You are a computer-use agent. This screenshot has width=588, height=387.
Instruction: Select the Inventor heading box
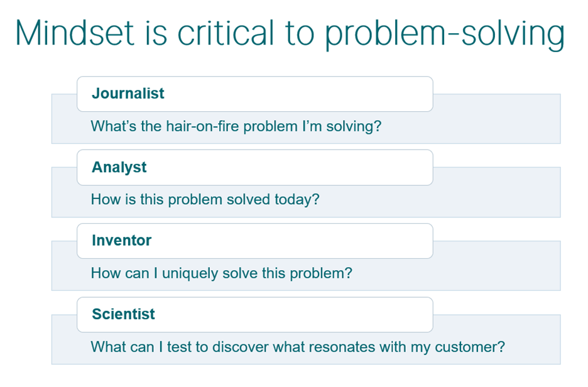(255, 241)
